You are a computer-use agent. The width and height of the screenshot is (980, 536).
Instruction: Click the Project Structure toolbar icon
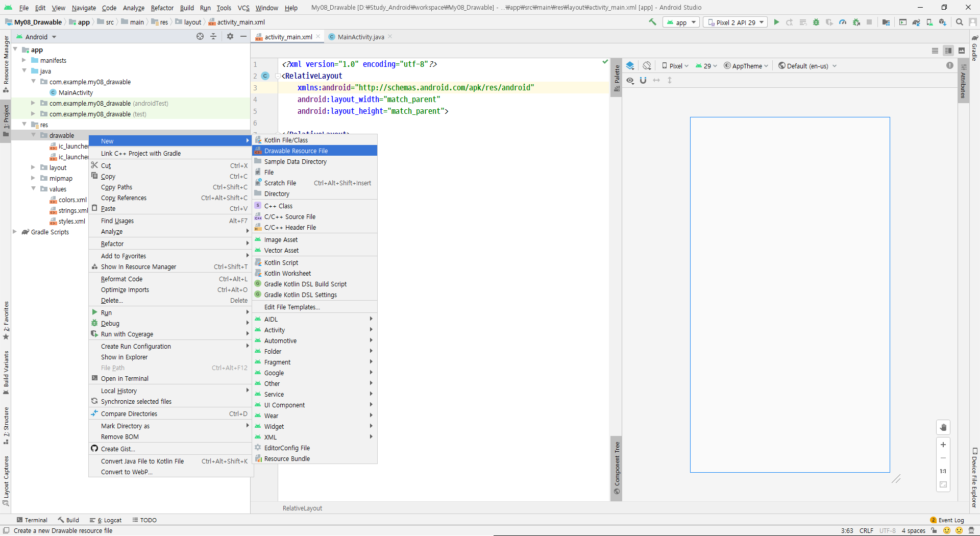click(886, 22)
